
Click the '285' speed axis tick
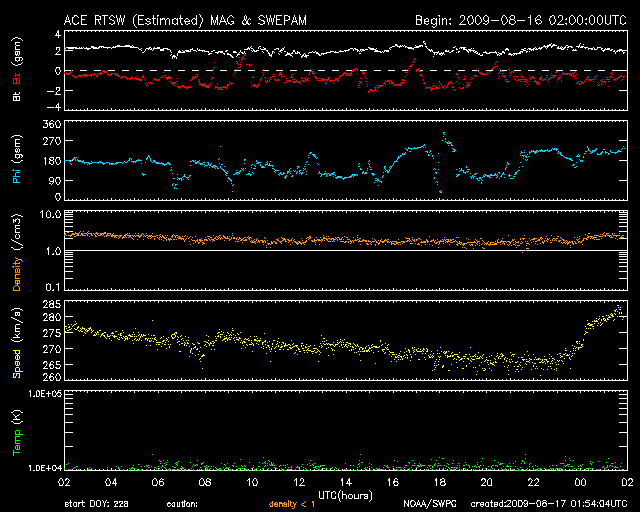tap(52, 304)
